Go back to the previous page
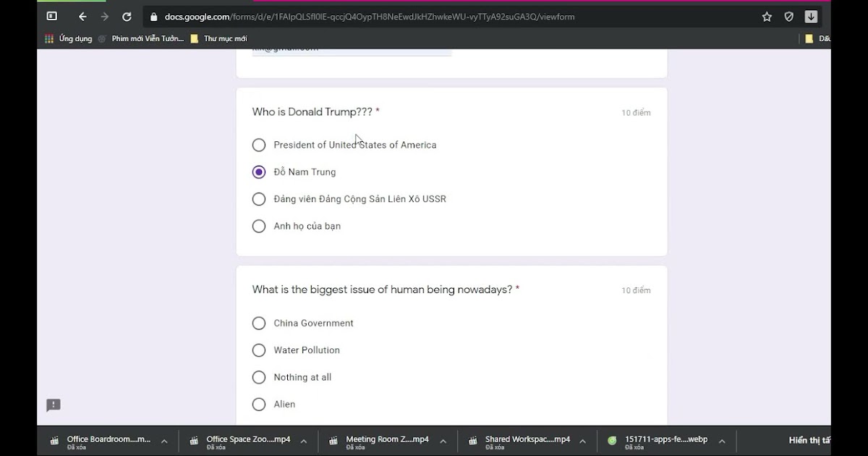 [x=82, y=17]
